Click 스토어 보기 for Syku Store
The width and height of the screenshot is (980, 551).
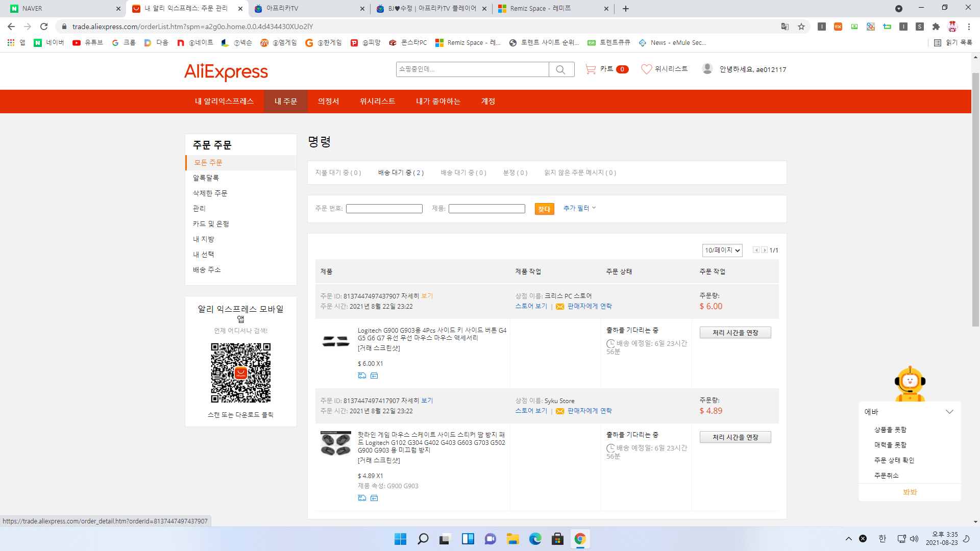tap(531, 411)
